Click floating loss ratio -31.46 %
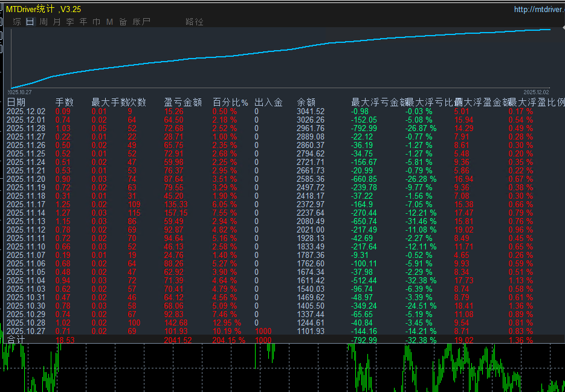This screenshot has width=565, height=392. pos(421,221)
